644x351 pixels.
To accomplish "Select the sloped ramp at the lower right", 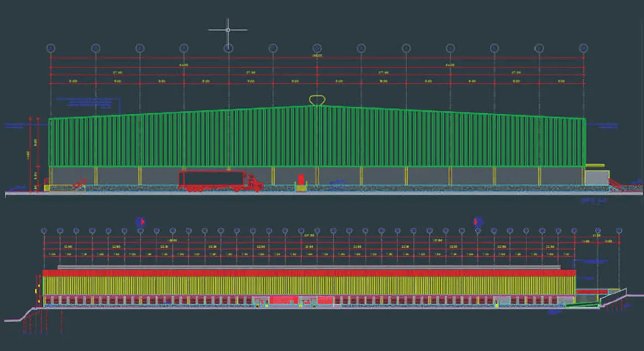I will click(x=613, y=297).
